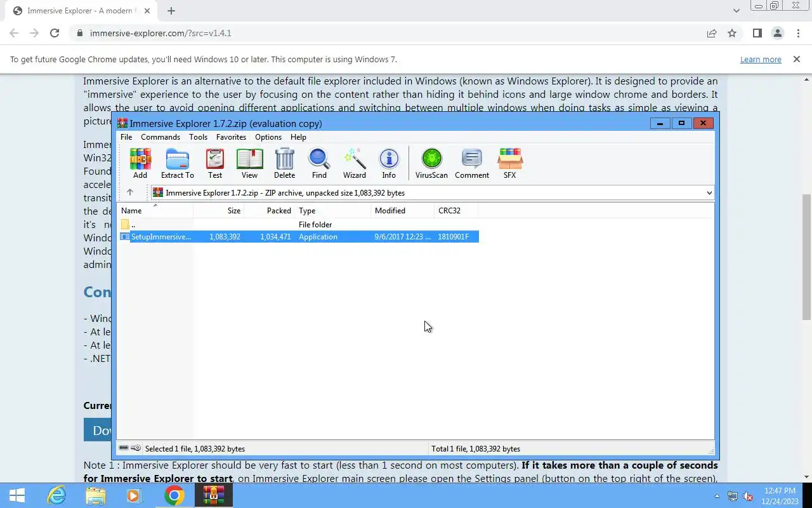The width and height of the screenshot is (812, 508).
Task: Go back in Chrome
Action: point(14,33)
